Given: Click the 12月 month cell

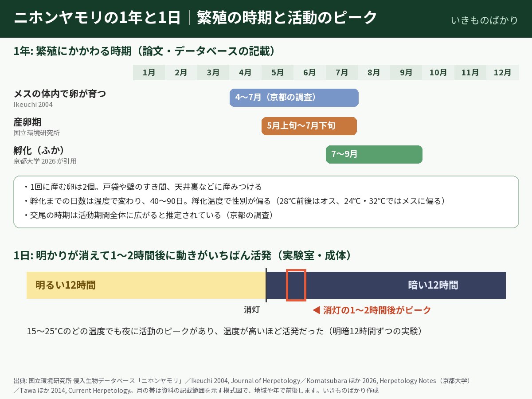Looking at the screenshot, I should [x=502, y=72].
